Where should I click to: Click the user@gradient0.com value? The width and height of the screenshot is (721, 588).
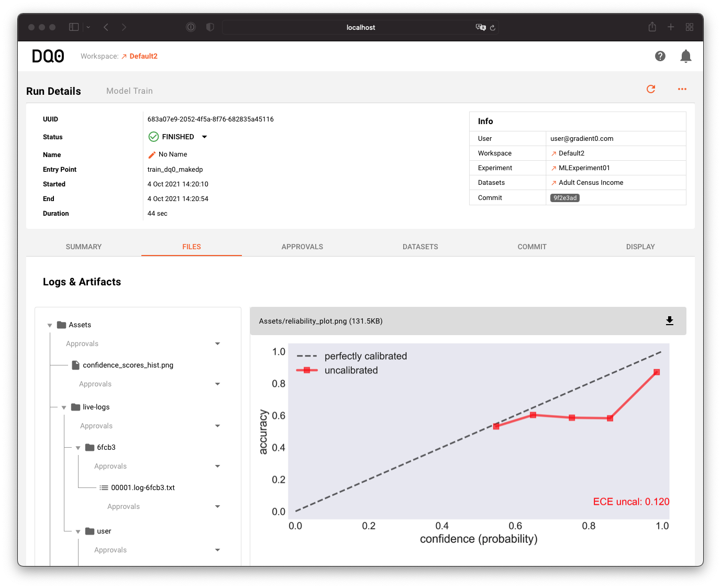pyautogui.click(x=582, y=139)
